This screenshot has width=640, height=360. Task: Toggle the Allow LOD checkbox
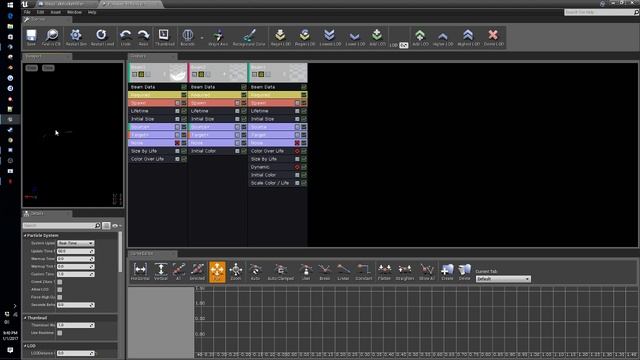point(60,289)
